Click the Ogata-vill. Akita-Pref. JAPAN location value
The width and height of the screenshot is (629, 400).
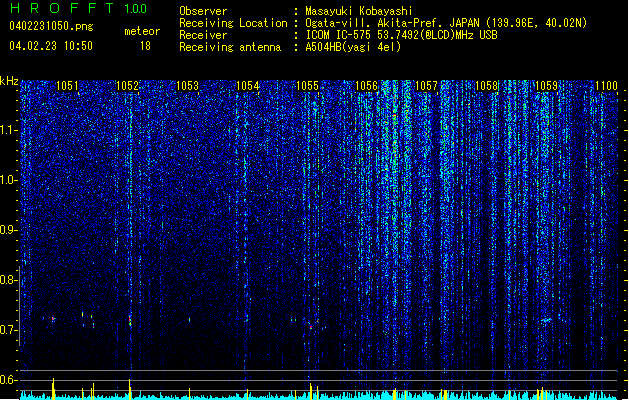[446, 23]
